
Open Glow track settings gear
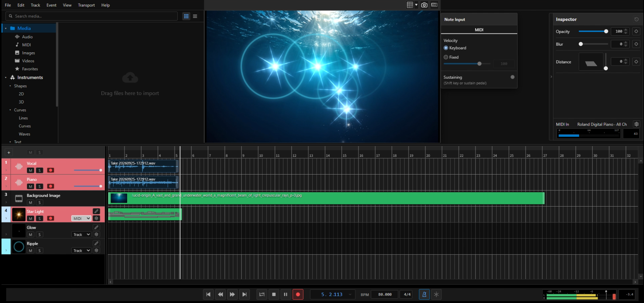pos(96,235)
